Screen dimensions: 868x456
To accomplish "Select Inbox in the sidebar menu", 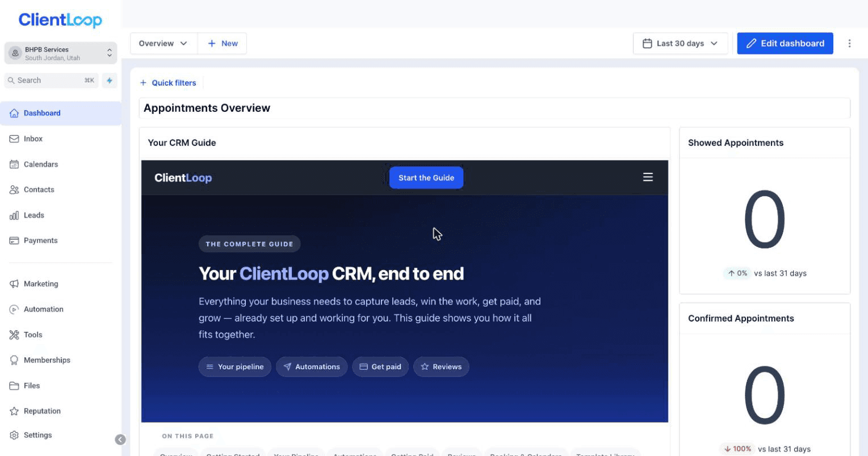I will [x=61, y=139].
